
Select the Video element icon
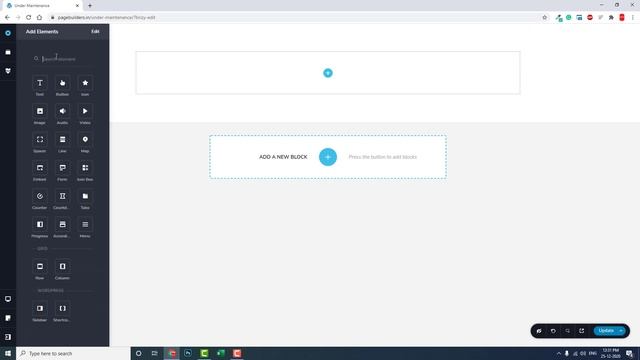point(85,111)
